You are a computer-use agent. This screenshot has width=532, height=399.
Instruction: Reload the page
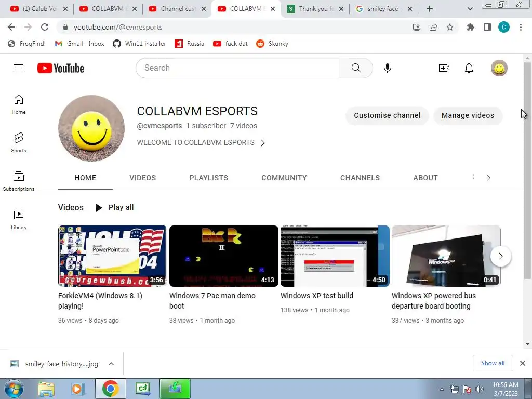tap(45, 27)
